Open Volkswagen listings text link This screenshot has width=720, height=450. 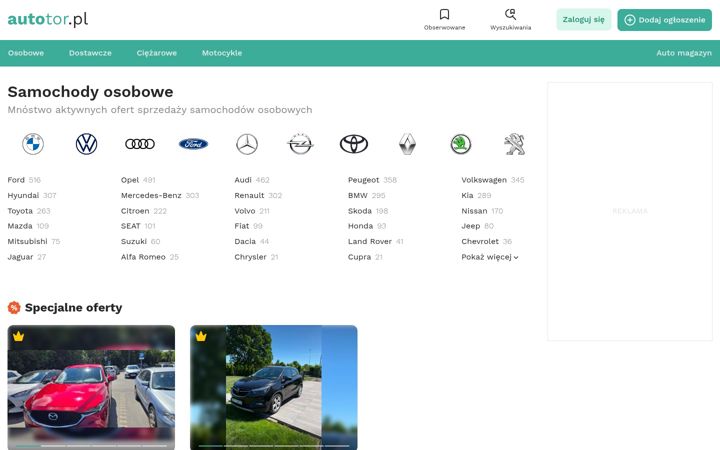[484, 180]
